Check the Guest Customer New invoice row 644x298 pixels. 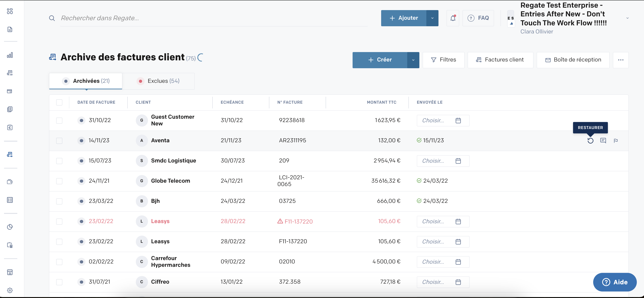coord(59,121)
